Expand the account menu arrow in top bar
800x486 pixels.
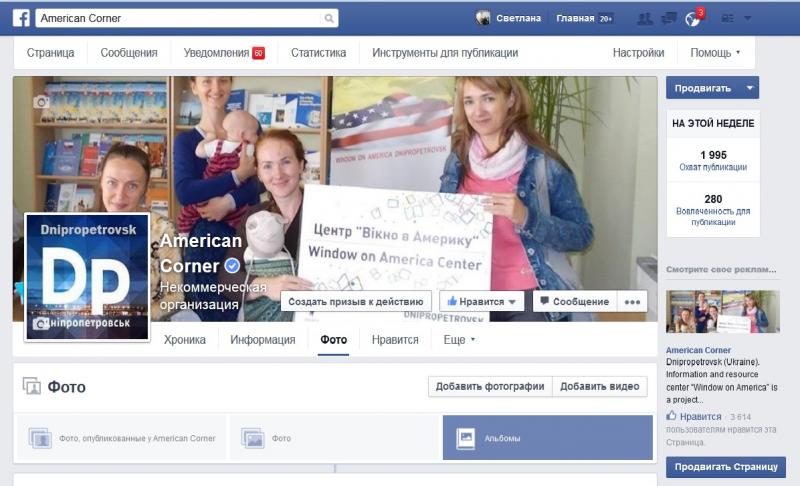(x=747, y=18)
